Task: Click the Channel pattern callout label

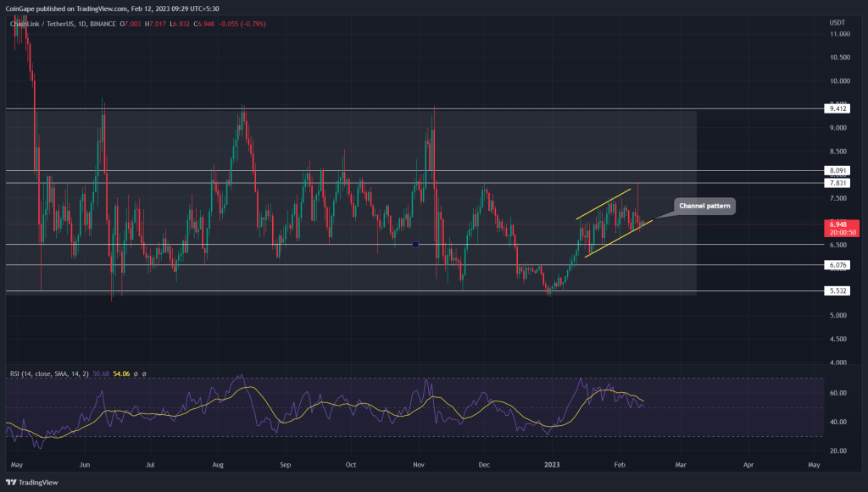Action: (704, 206)
